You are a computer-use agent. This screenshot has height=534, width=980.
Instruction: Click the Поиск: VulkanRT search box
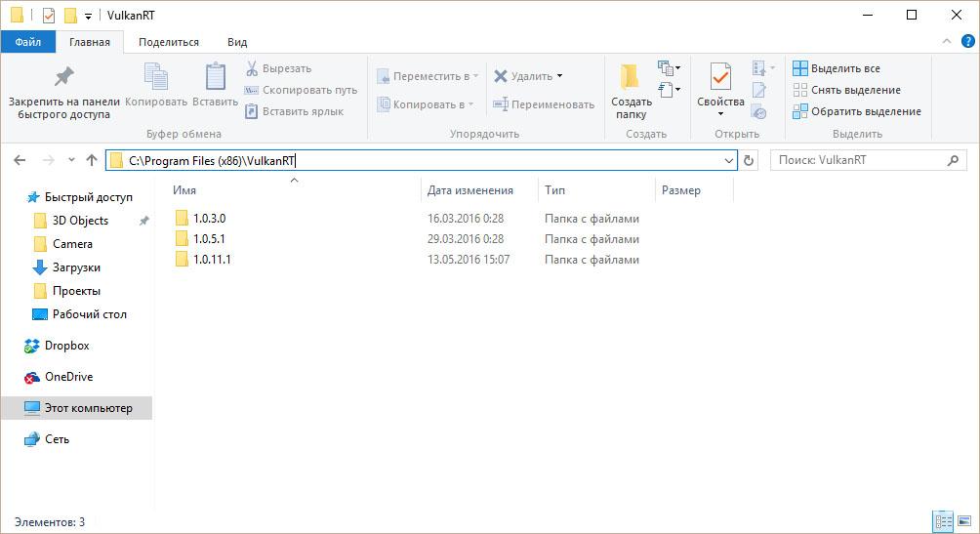[x=869, y=161]
